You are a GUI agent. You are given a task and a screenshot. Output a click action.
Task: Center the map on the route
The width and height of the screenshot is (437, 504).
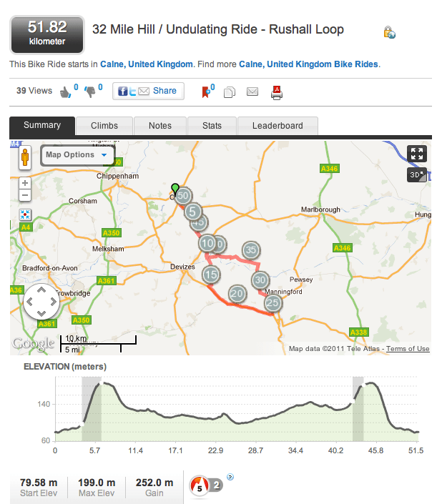[x=25, y=214]
